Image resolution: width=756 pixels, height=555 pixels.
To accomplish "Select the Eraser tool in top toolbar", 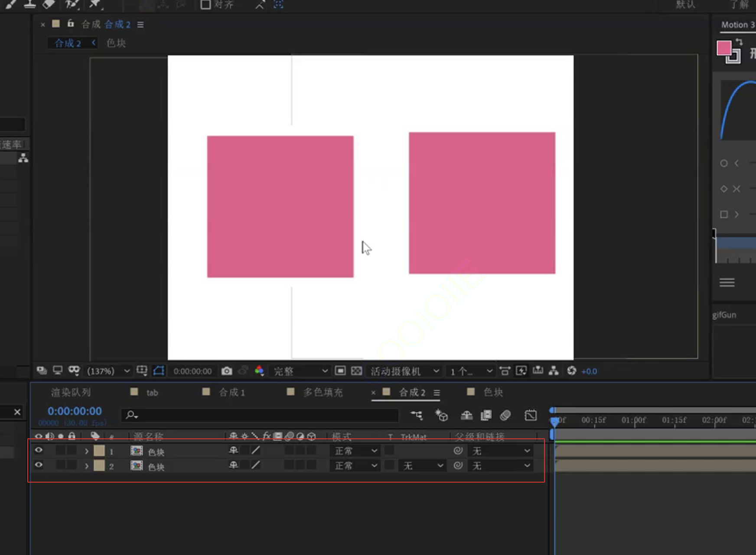I will pos(48,4).
